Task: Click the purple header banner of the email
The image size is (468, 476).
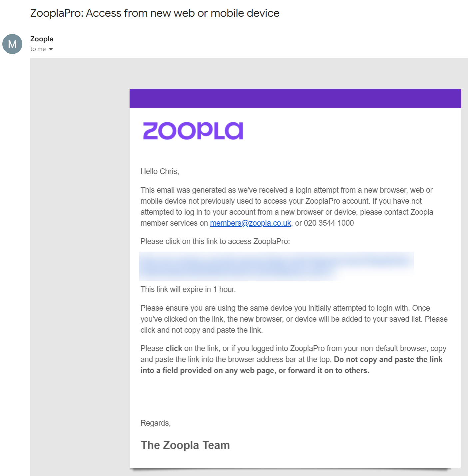Action: (295, 98)
